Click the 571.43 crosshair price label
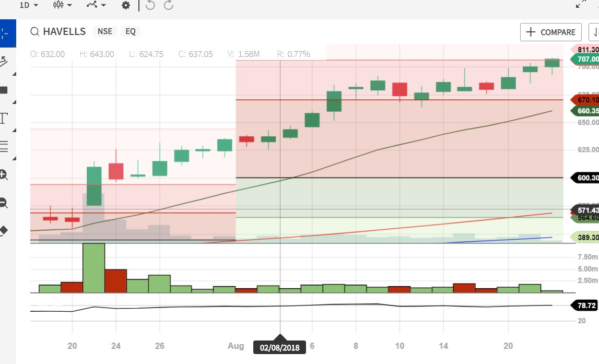 coord(585,210)
